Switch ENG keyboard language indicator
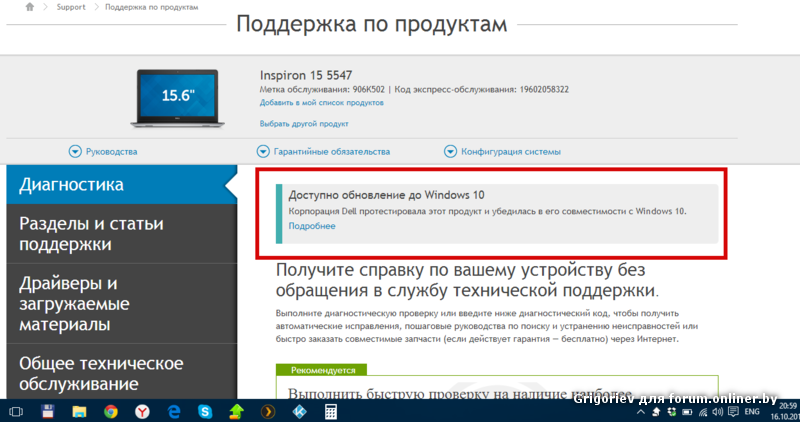The width and height of the screenshot is (800, 422). tap(752, 412)
